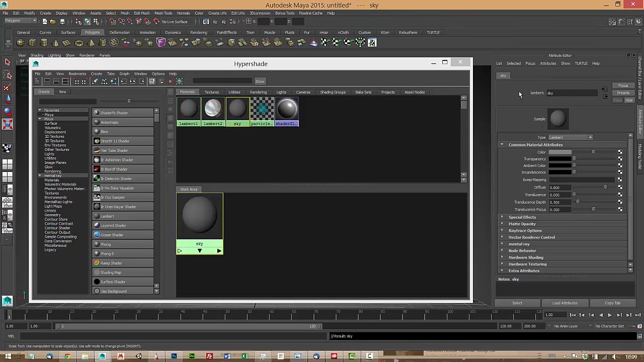Collapse the Favorites tree node
644x362 pixels.
click(40, 110)
